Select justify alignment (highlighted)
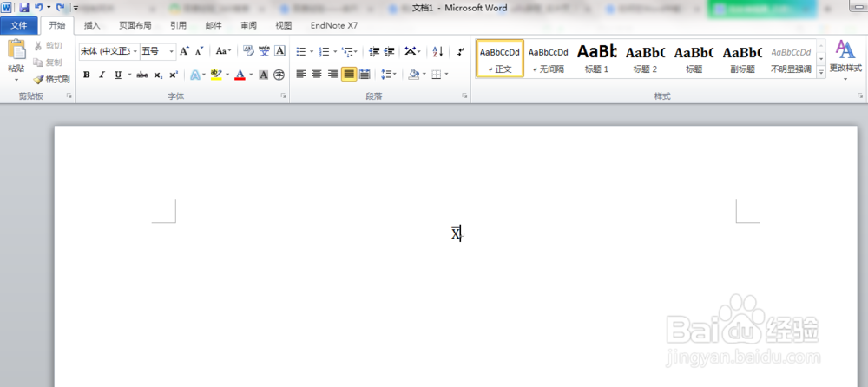The image size is (868, 387). pos(349,74)
